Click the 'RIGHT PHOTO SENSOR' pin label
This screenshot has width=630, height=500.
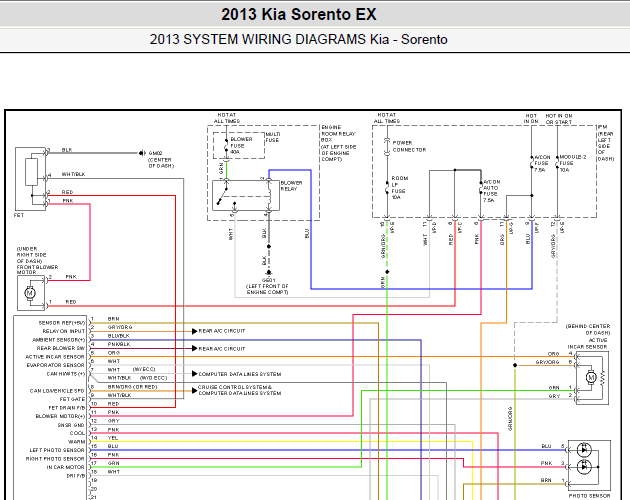(55, 459)
